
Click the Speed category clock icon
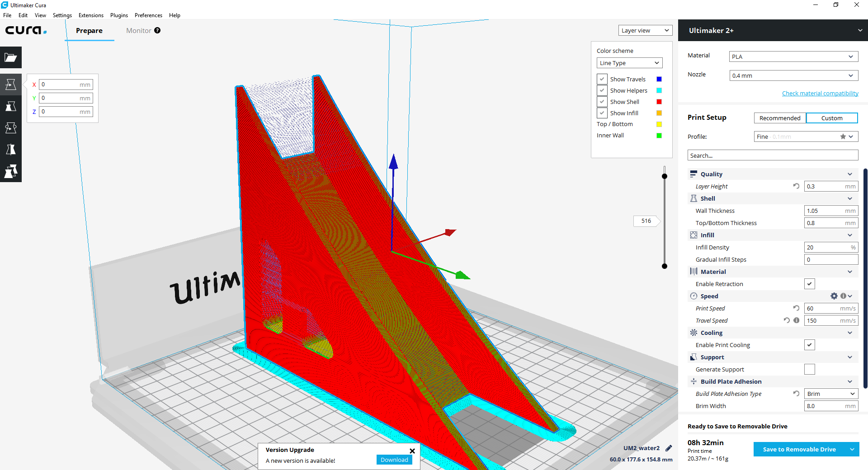693,296
